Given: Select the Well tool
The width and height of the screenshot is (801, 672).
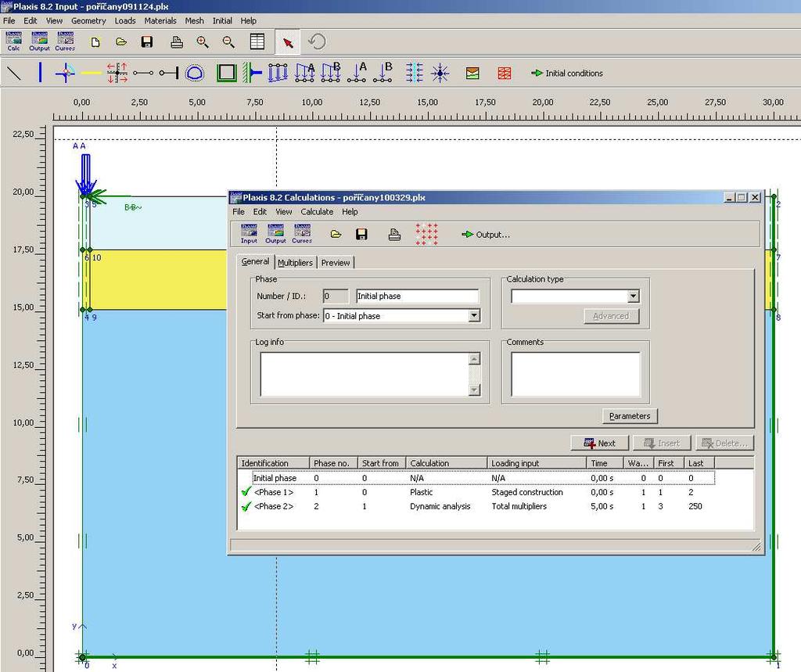Looking at the screenshot, I should pos(440,73).
